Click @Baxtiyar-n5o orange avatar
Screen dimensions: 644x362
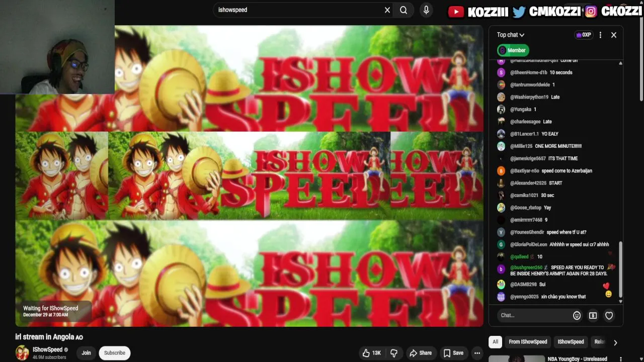coord(501,171)
